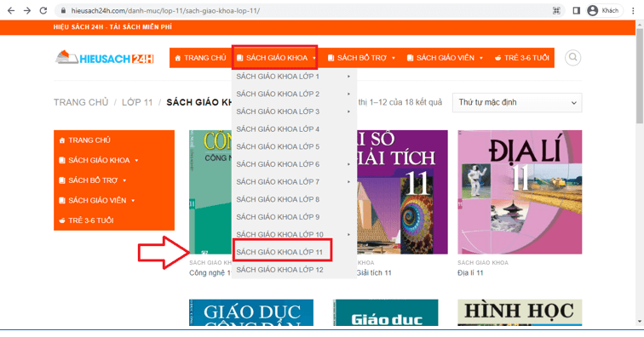The width and height of the screenshot is (644, 337).
Task: Click the top TRẺ 3-6 TUỔI link
Action: pyautogui.click(x=522, y=58)
